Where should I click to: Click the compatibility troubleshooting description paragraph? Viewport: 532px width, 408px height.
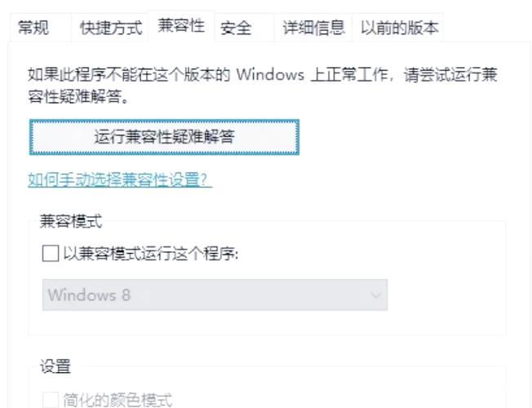coord(262,86)
